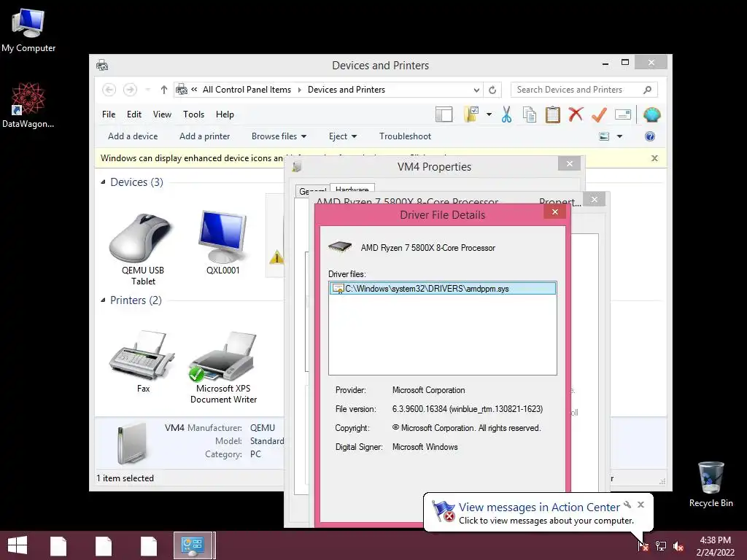Open Action Center flag tray icon
This screenshot has height=560, width=747.
[x=643, y=545]
